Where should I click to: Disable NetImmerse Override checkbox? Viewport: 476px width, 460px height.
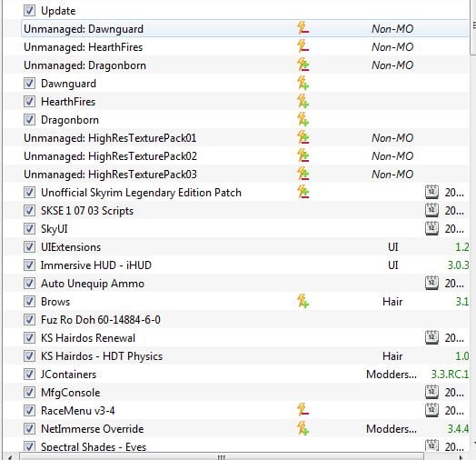tap(29, 429)
